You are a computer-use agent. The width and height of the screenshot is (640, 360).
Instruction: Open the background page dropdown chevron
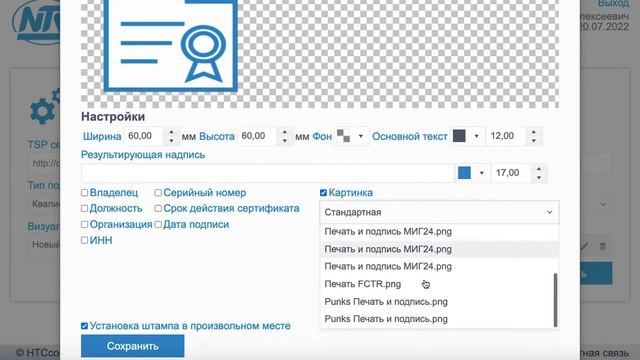coord(603,204)
